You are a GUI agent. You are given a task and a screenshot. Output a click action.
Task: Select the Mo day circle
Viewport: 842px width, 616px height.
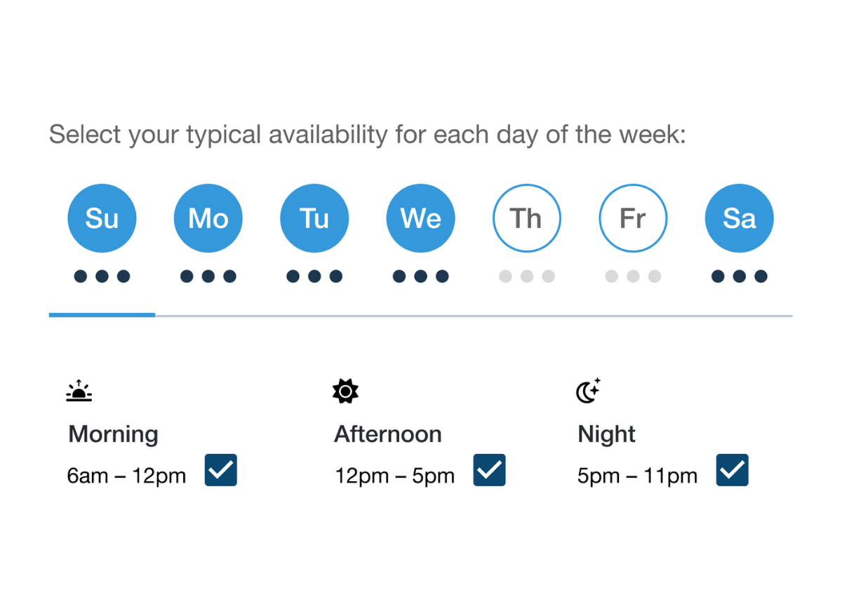pos(208,218)
